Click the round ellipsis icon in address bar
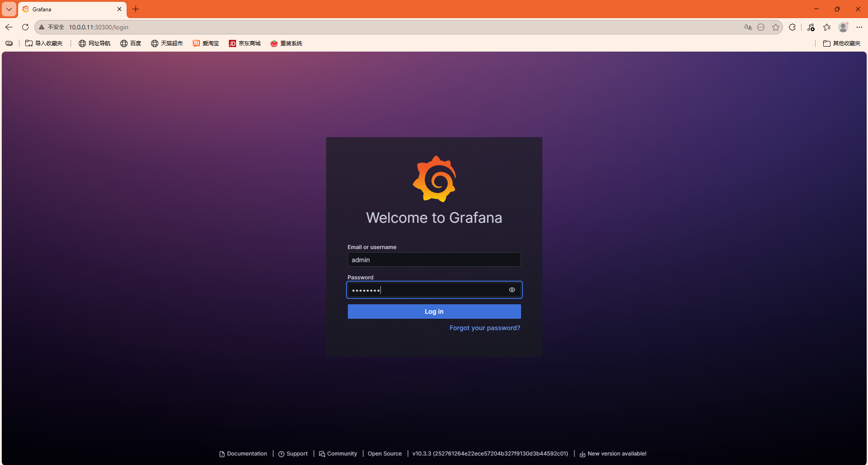Viewport: 868px width, 465px height. 761,27
